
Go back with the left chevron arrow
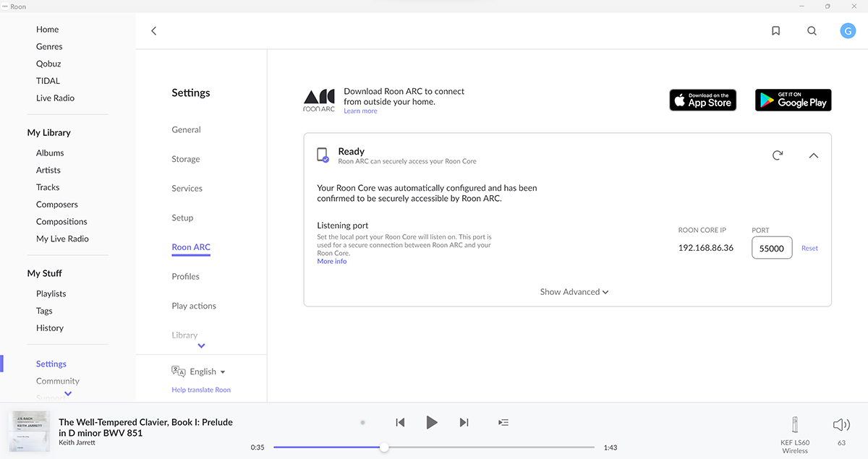[153, 31]
